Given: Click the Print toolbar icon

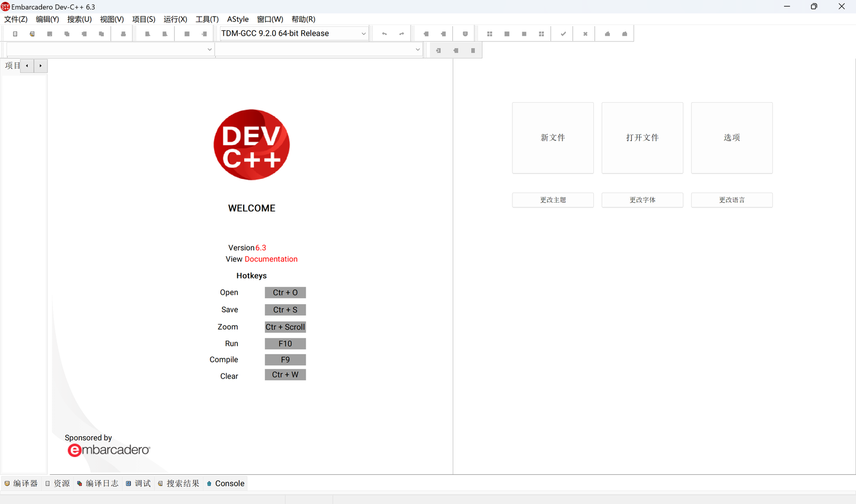Looking at the screenshot, I should pos(121,33).
